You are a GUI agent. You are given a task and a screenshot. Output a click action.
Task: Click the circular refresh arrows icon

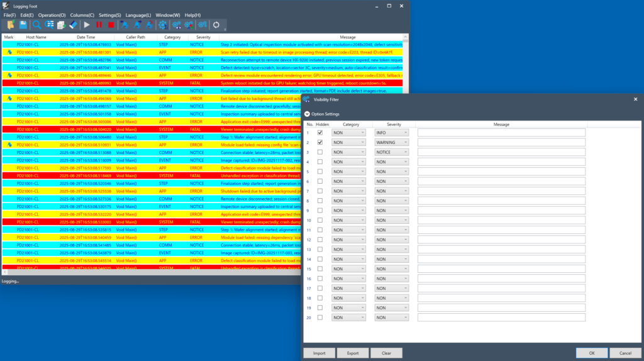(216, 25)
